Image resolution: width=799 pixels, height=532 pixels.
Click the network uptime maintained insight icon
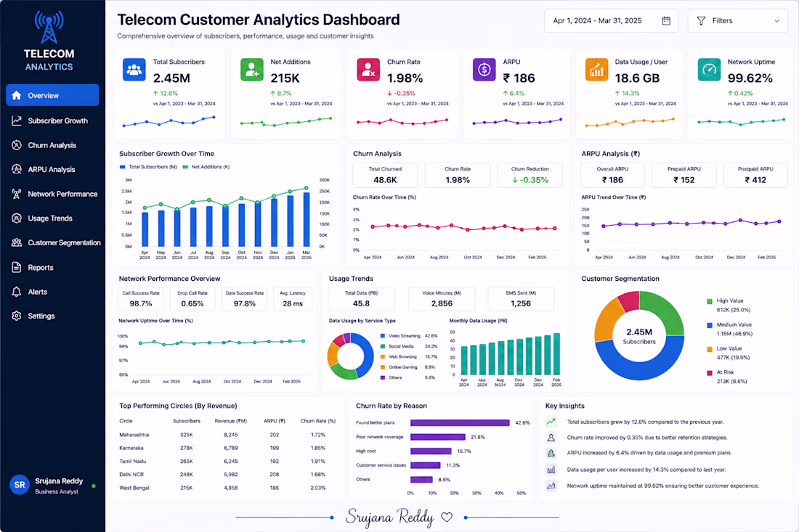pos(551,486)
